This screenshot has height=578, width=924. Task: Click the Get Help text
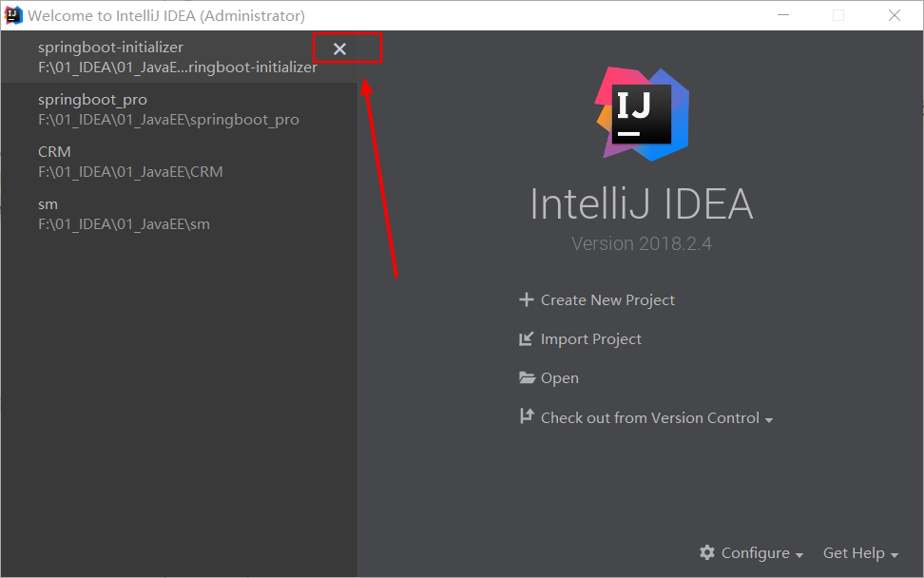[x=853, y=552]
